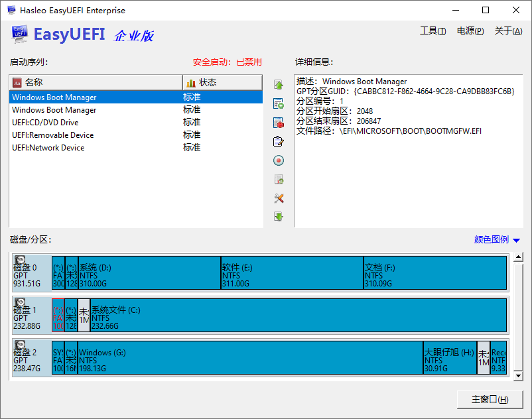This screenshot has width=532, height=419.
Task: Select the 软件 (E:) partition
Action: (292, 273)
